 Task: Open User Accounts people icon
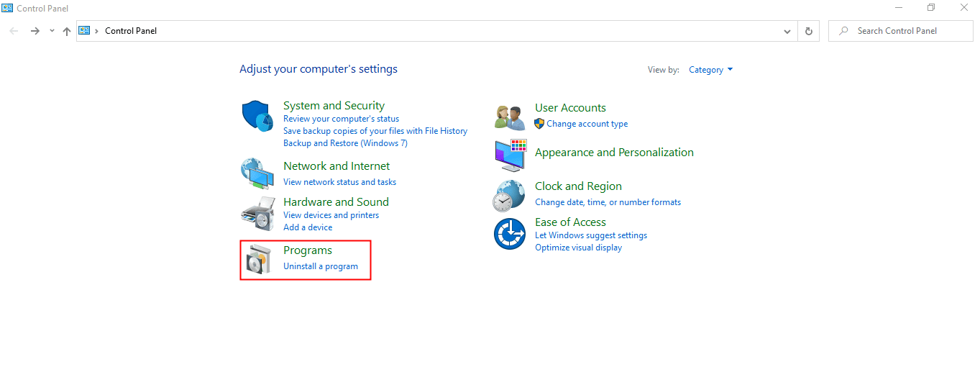tap(510, 117)
